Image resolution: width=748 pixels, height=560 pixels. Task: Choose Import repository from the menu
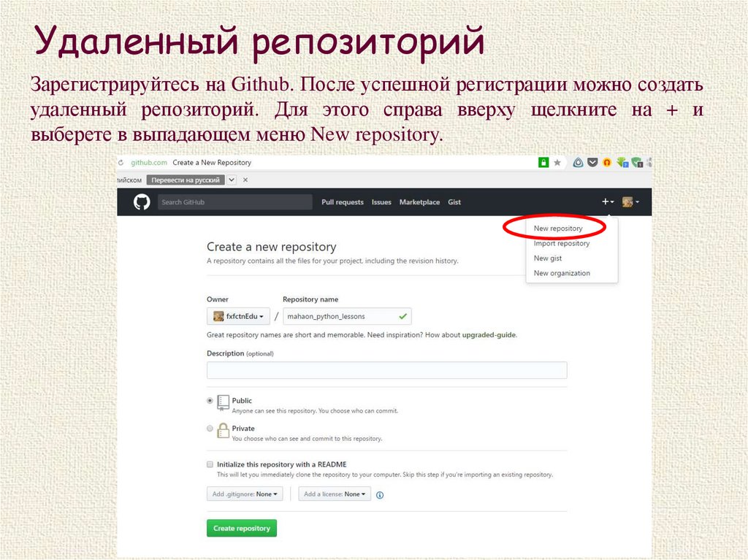pos(562,243)
